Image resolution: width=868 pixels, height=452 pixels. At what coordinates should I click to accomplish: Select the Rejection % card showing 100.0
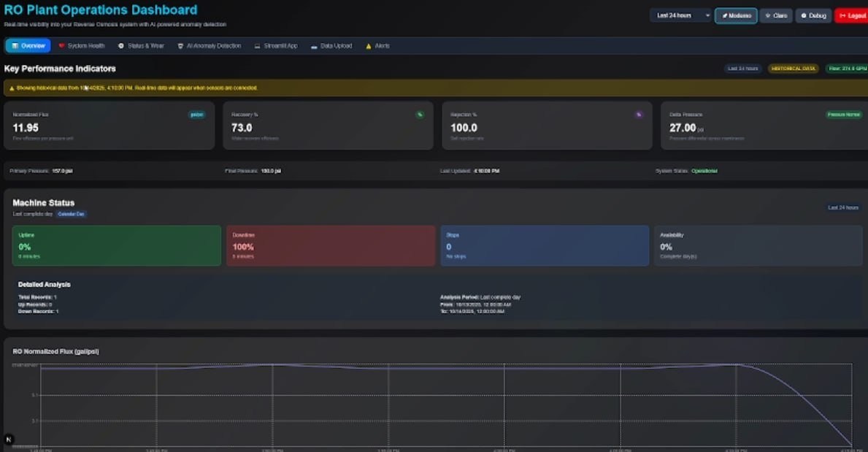[547, 125]
